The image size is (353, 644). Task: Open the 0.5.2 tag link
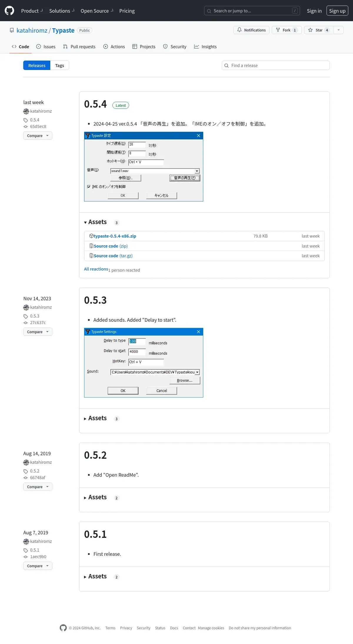[x=34, y=471]
